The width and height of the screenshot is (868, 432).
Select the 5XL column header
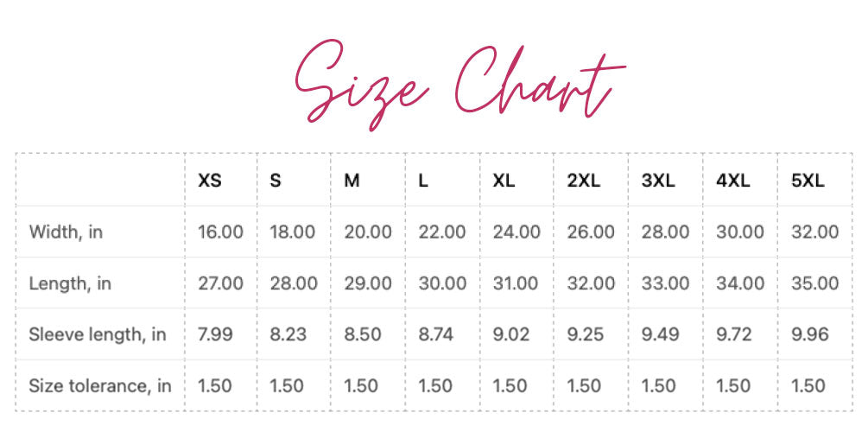(x=808, y=180)
